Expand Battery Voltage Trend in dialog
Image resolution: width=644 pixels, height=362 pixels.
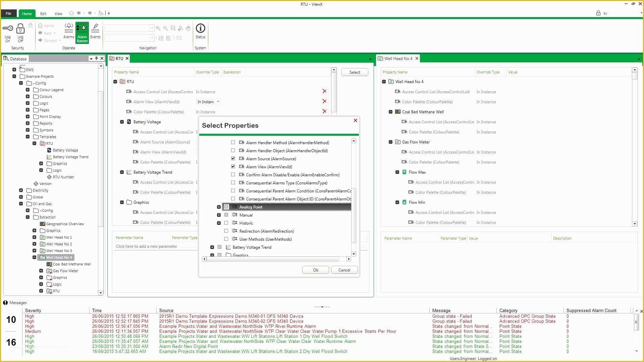(x=212, y=247)
